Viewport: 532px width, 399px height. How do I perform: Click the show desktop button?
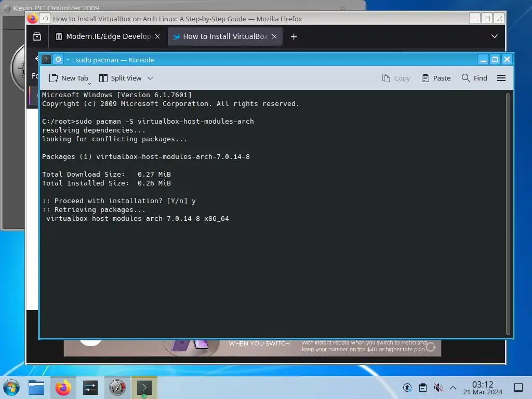tap(518, 388)
